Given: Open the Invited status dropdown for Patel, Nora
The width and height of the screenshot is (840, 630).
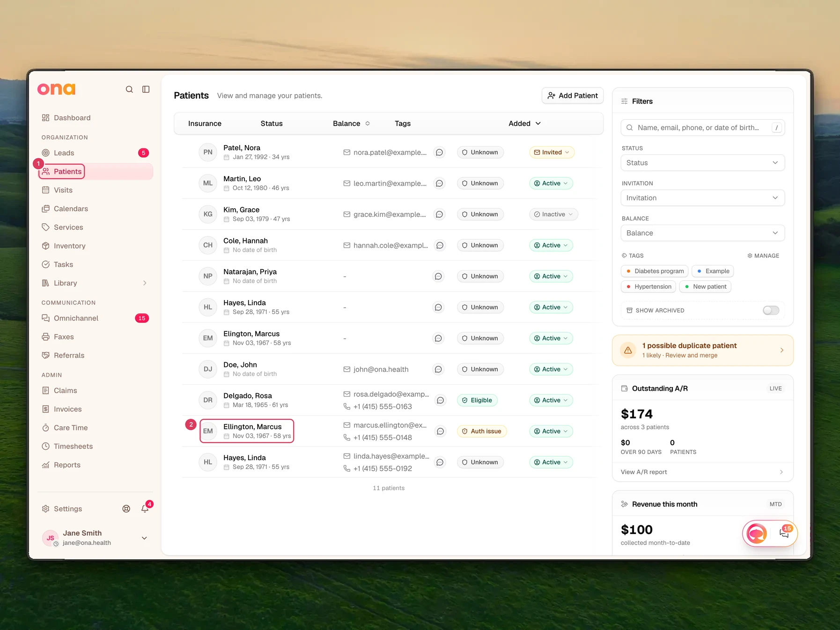Looking at the screenshot, I should (552, 153).
